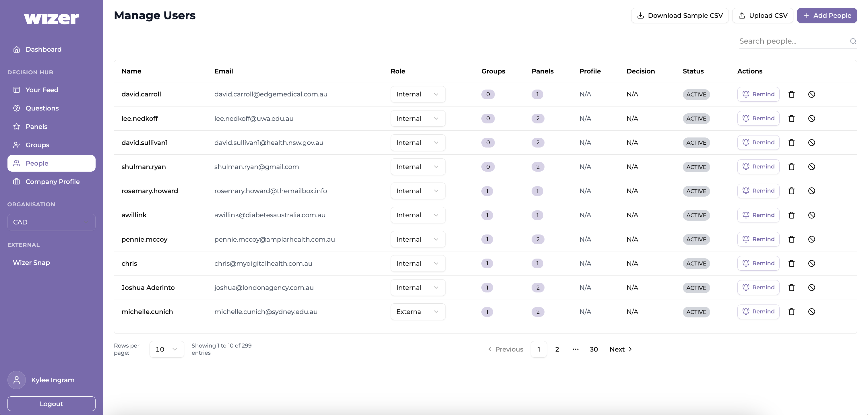Click block icon for awillink row
This screenshot has height=415, width=868.
tap(811, 215)
